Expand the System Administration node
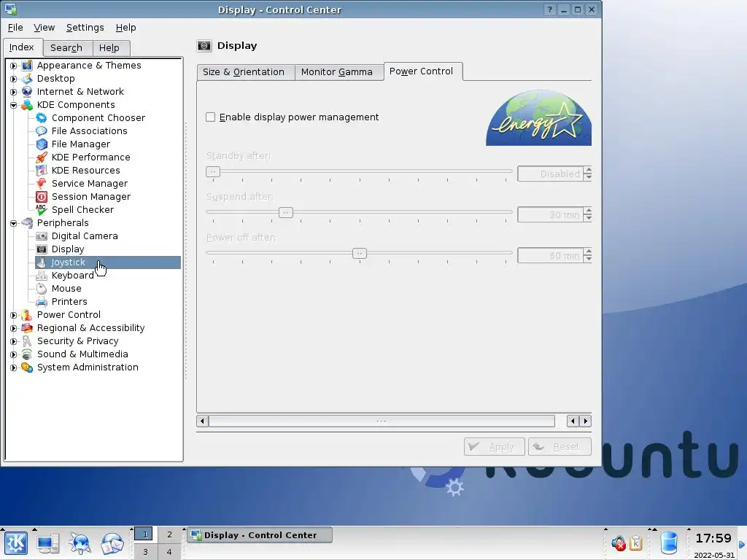The image size is (747, 560). click(13, 367)
